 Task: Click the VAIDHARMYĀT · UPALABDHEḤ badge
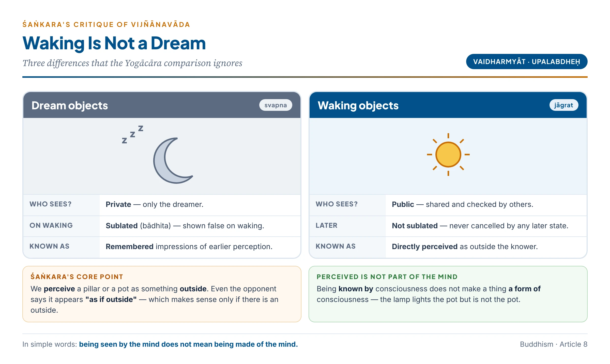(x=527, y=62)
